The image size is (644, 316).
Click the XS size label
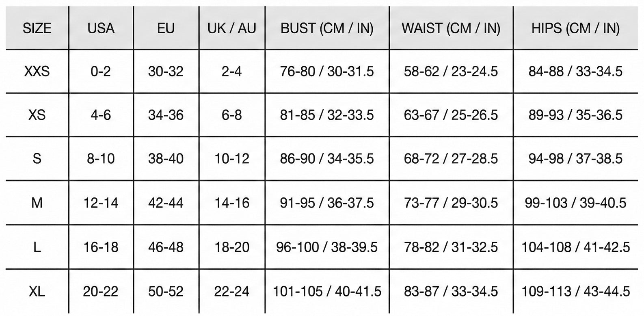(37, 115)
